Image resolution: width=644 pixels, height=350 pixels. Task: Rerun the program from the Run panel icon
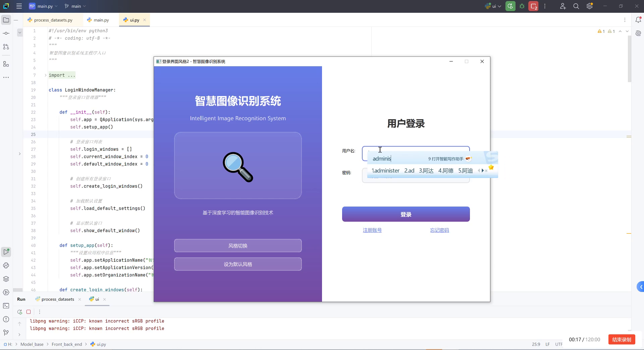coord(19,312)
